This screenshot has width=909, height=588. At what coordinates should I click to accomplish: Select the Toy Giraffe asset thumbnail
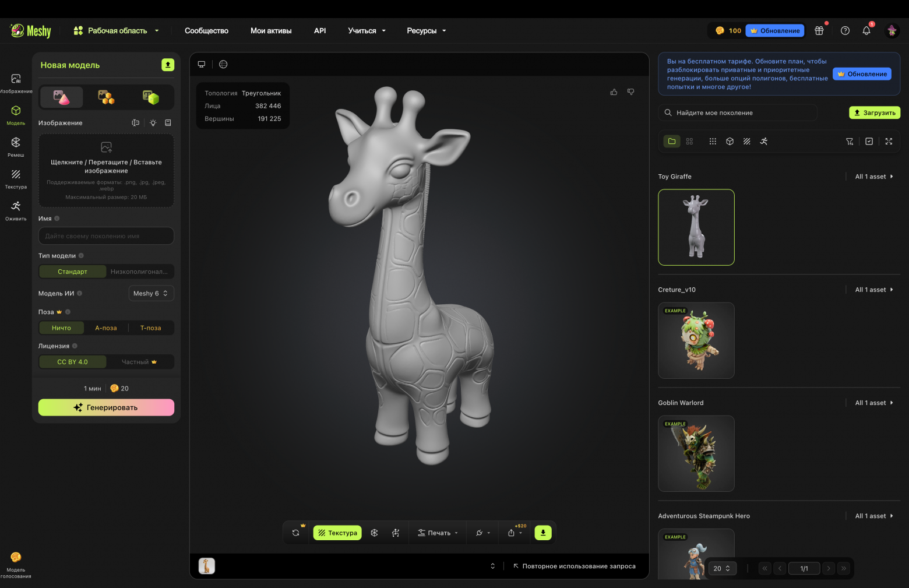pos(696,227)
